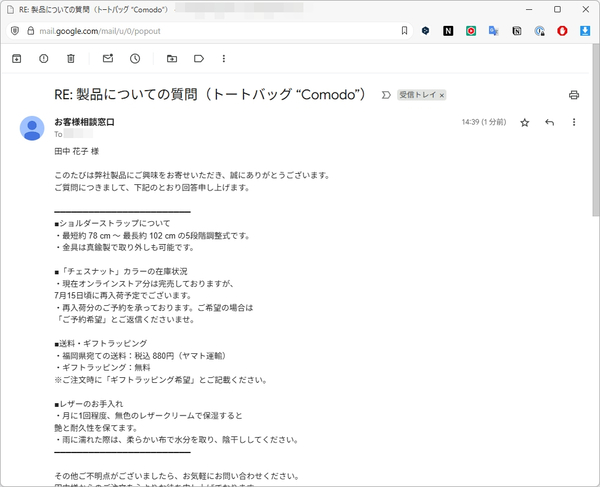Open the Notion extension icon
Viewport: 600px width, 487px height.
click(x=448, y=31)
